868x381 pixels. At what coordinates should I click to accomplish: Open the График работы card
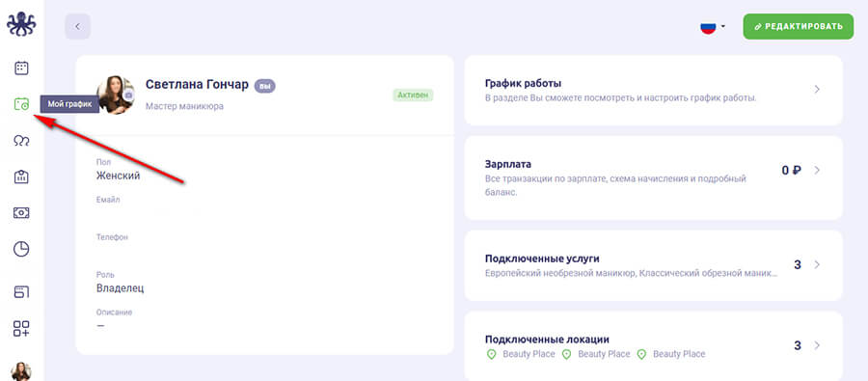pyautogui.click(x=653, y=91)
